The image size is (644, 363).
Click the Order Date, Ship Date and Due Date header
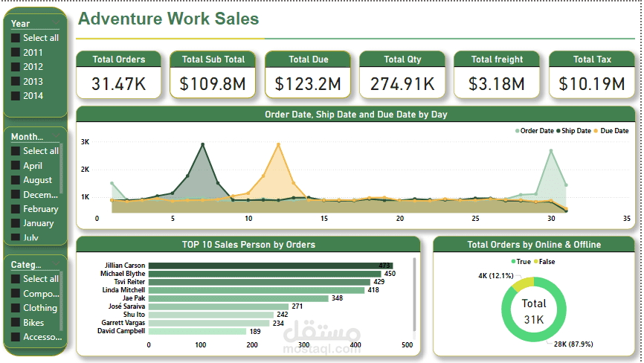click(x=355, y=115)
